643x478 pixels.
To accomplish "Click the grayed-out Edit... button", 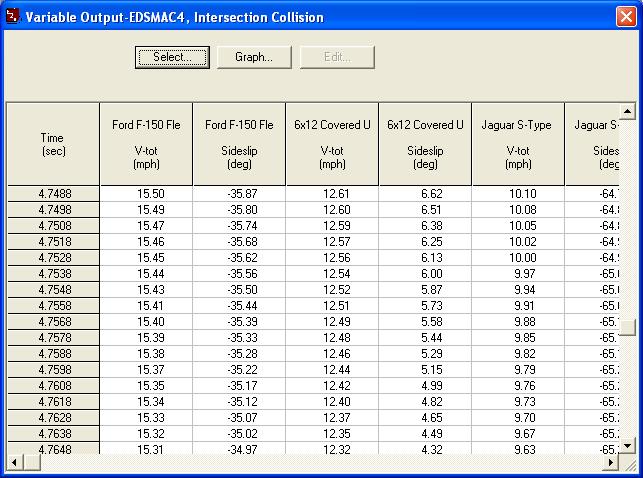I will (337, 57).
